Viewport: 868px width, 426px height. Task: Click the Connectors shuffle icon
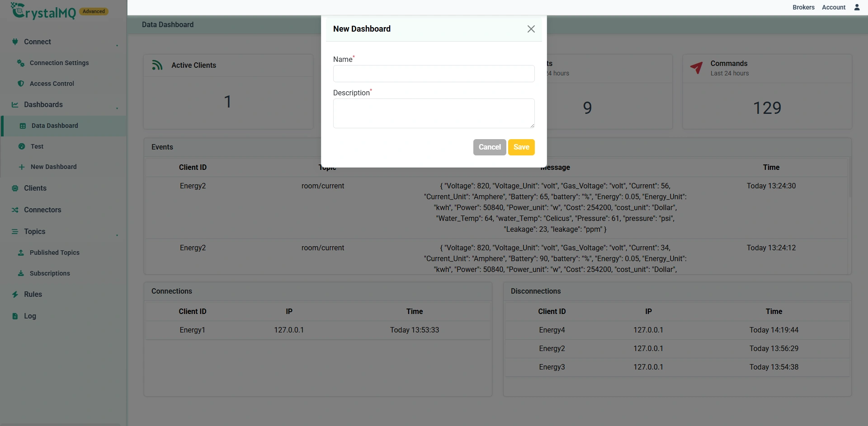point(15,210)
